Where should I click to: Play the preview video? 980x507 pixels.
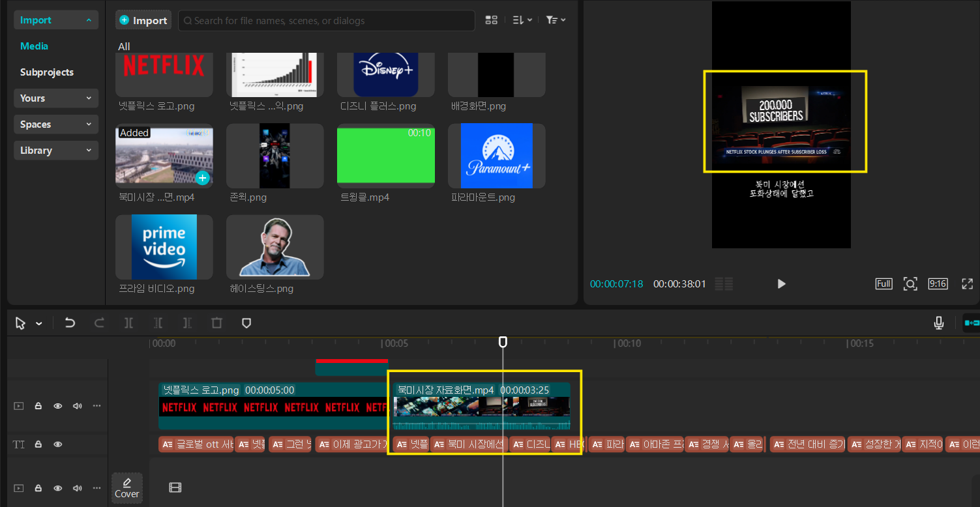point(781,283)
